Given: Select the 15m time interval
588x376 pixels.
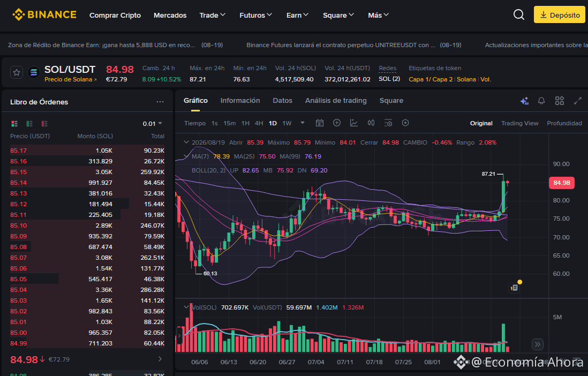Looking at the screenshot, I should coord(230,123).
